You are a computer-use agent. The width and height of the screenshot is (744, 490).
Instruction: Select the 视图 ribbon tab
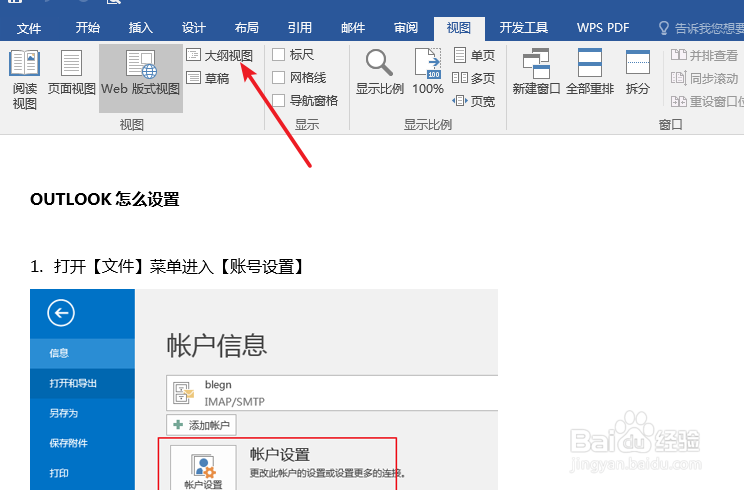point(459,28)
